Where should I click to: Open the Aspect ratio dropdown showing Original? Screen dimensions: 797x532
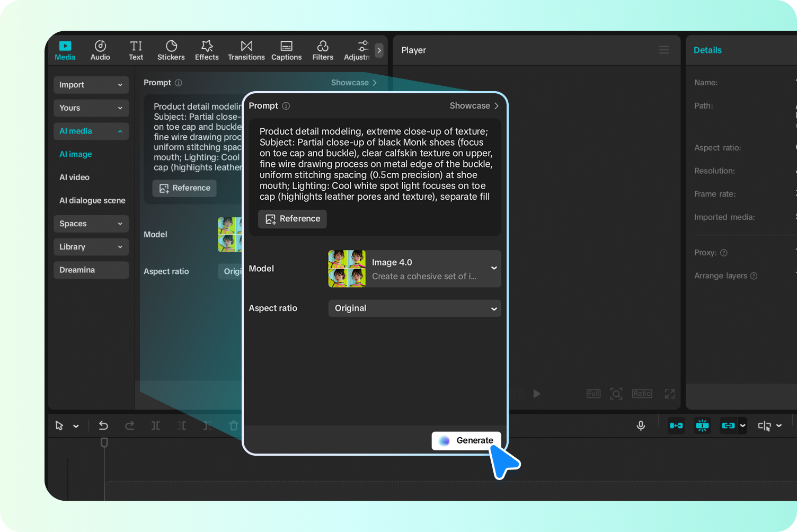(414, 308)
